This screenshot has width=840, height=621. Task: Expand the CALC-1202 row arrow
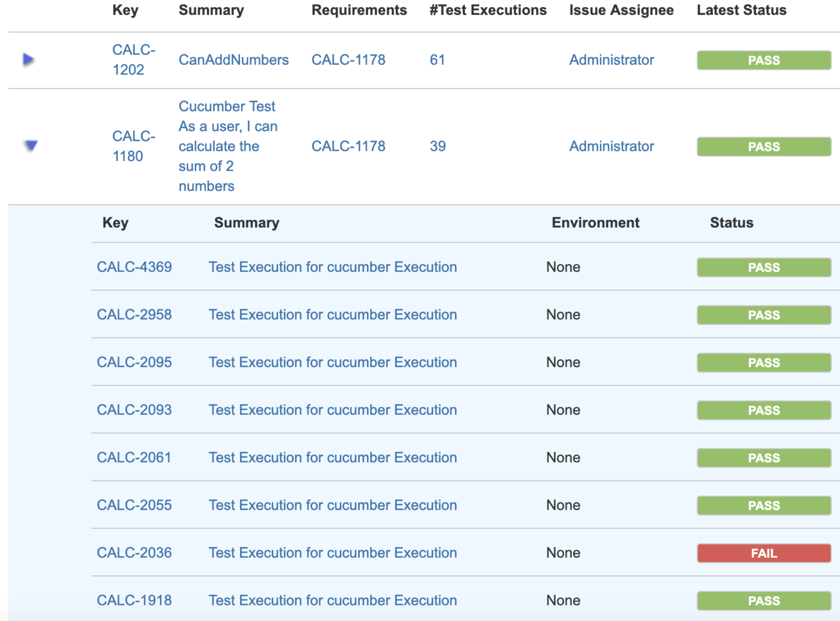coord(28,59)
